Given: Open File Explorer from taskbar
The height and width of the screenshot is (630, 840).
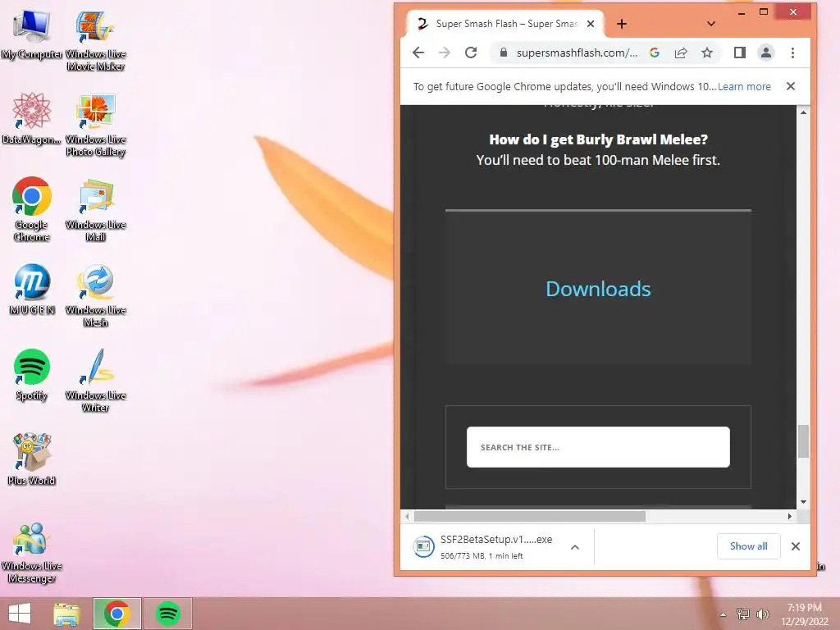Looking at the screenshot, I should [66, 614].
